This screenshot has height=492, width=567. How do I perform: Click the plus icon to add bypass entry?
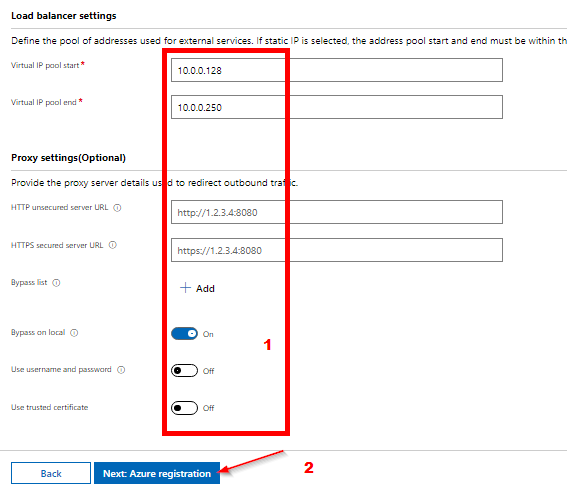(185, 288)
